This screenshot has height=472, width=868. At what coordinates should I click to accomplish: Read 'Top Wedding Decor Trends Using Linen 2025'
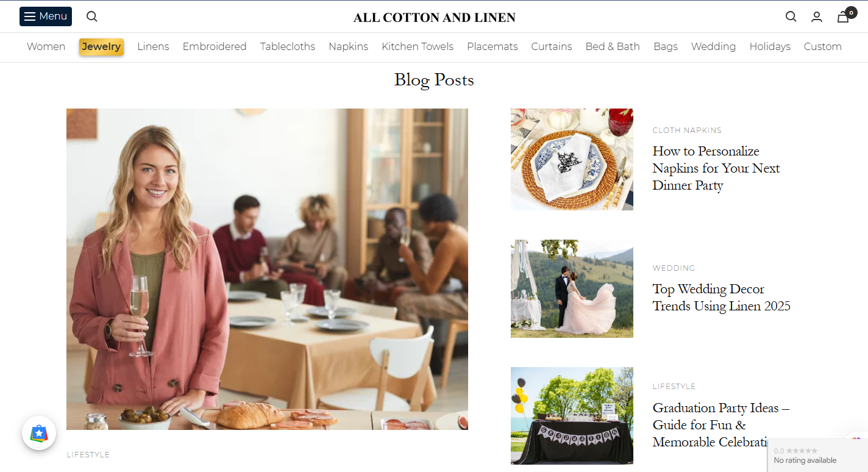721,297
